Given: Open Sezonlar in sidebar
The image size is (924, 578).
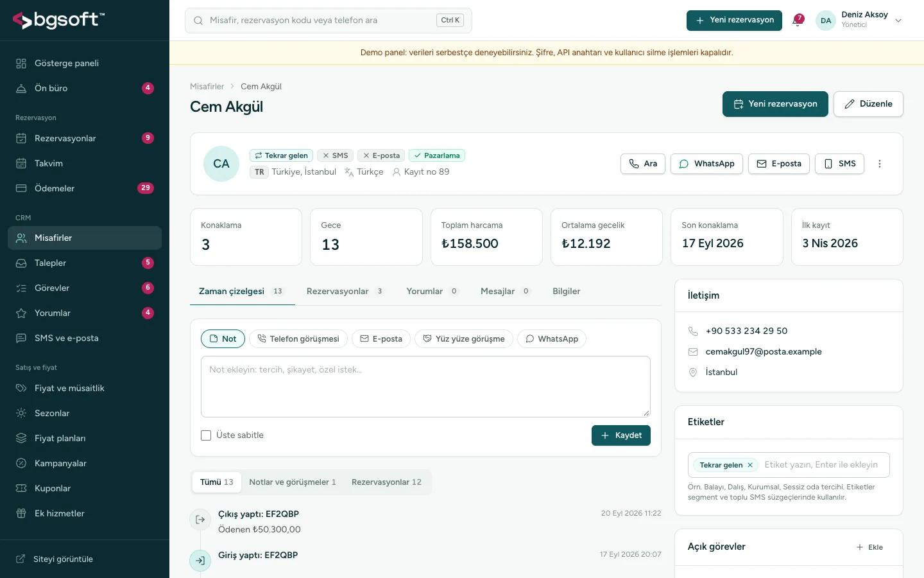Looking at the screenshot, I should [85, 413].
